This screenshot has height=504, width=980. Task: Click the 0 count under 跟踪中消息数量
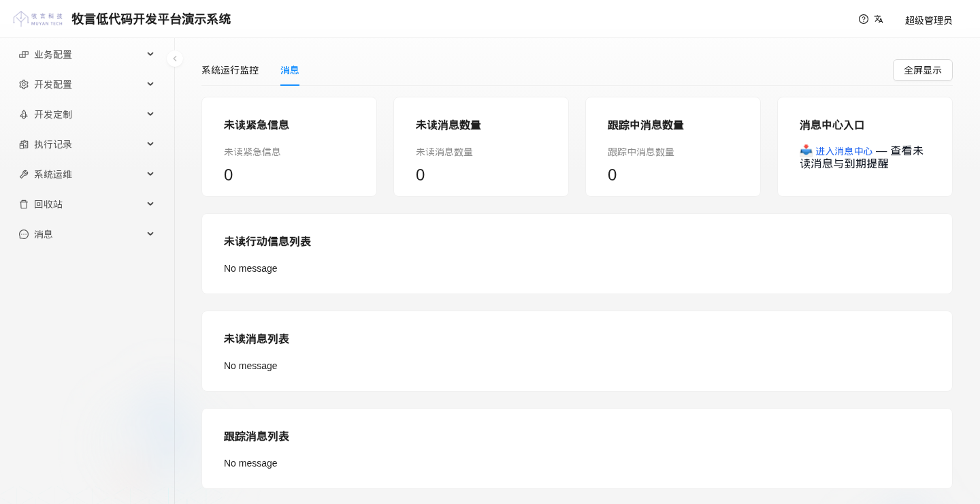click(x=612, y=175)
